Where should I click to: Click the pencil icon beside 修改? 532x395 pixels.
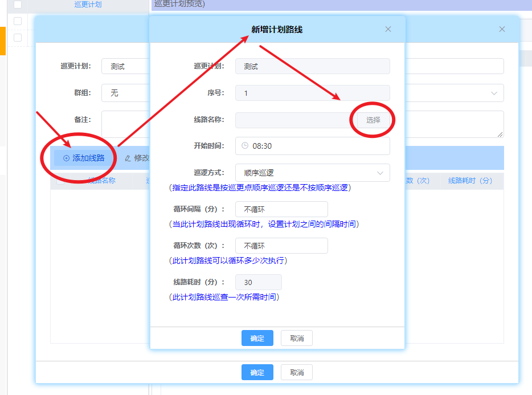click(128, 158)
